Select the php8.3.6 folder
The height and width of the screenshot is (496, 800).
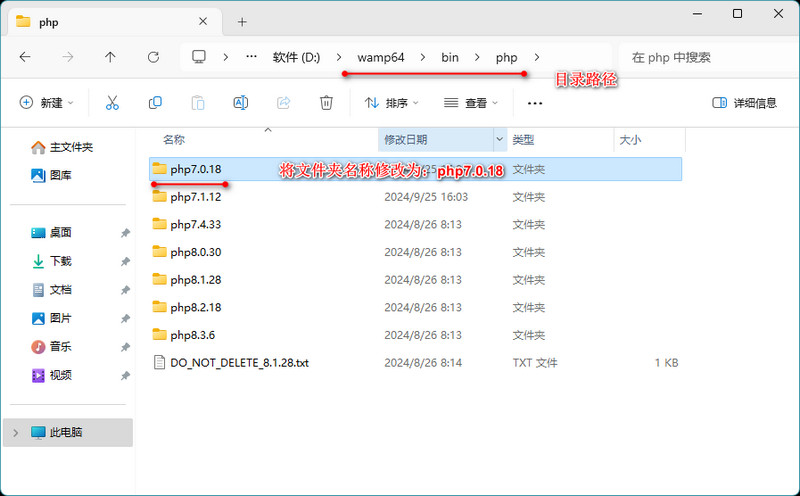(x=192, y=334)
